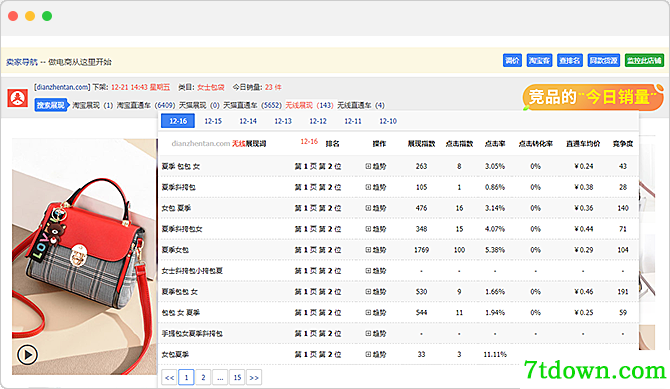Click the 竞争度 column header
Screen dimensions: 670x389
tap(623, 144)
